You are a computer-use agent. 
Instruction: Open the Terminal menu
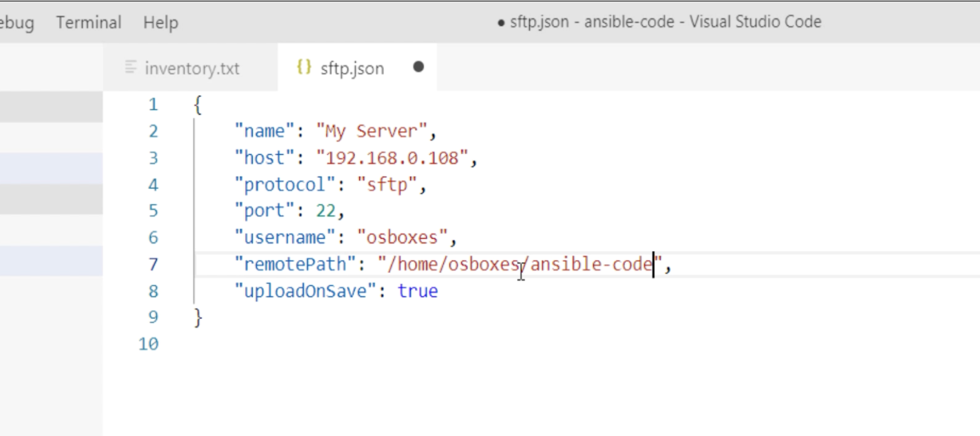click(x=88, y=23)
